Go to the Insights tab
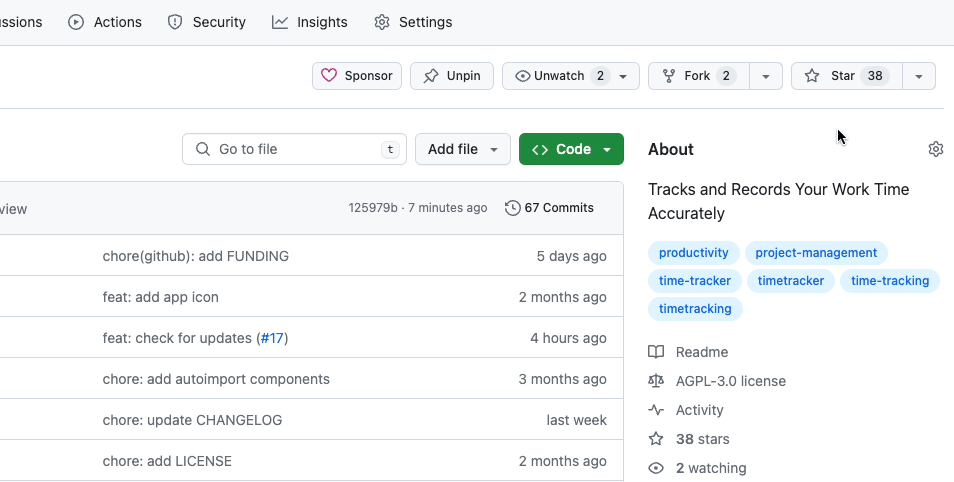This screenshot has width=954, height=482. tap(310, 22)
